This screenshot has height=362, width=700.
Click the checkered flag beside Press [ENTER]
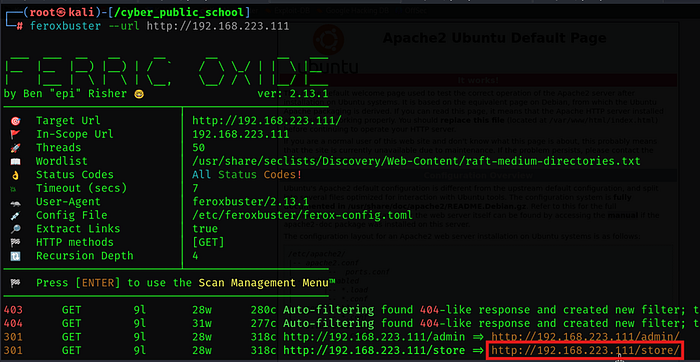(x=15, y=283)
